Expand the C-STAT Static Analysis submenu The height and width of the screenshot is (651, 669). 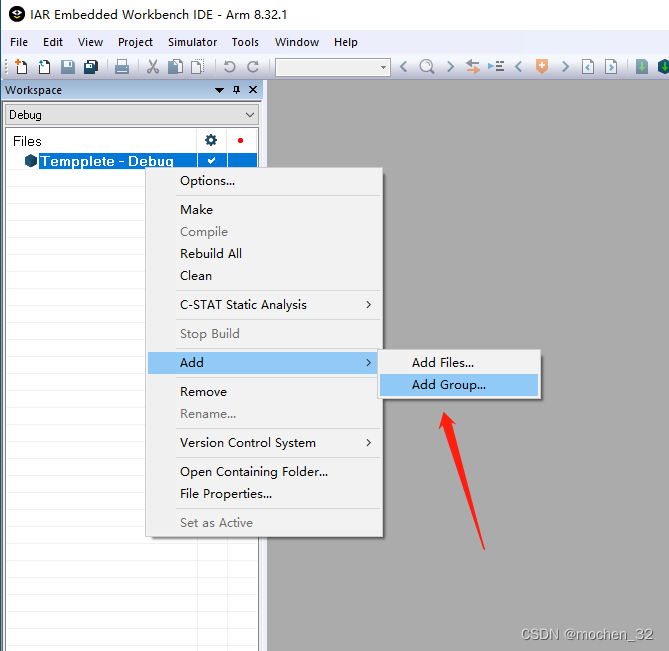click(263, 305)
